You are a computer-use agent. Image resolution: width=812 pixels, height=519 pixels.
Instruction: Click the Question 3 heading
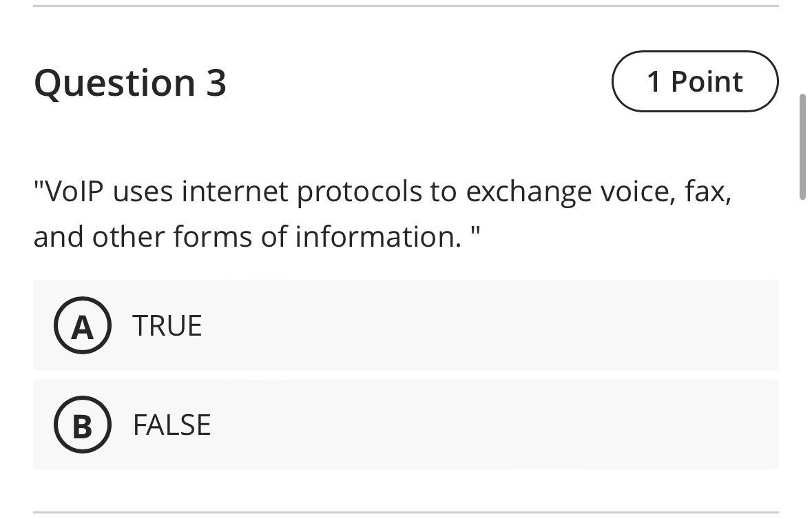pyautogui.click(x=131, y=83)
